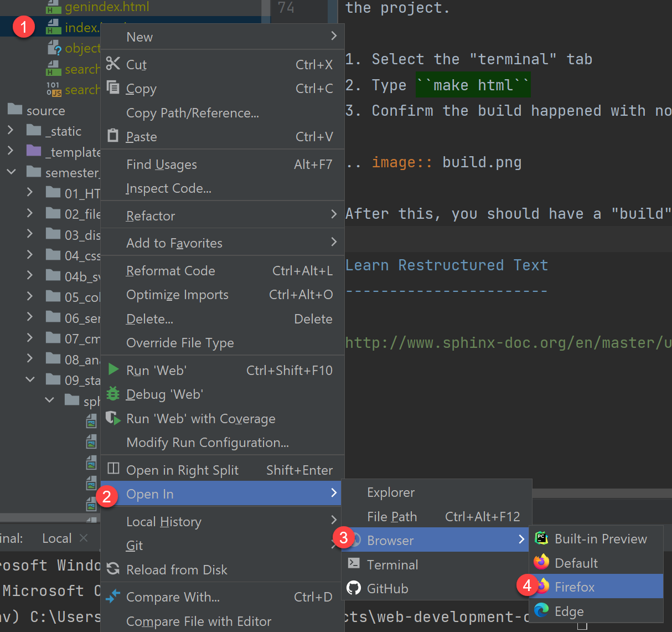
Task: Open the Git submenu
Action: [x=222, y=545]
